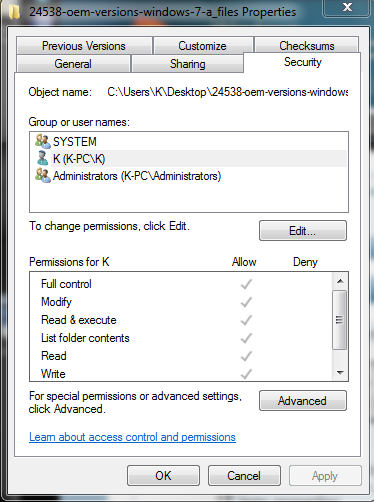Open the Sharing tab
This screenshot has width=374, height=502.
[187, 64]
